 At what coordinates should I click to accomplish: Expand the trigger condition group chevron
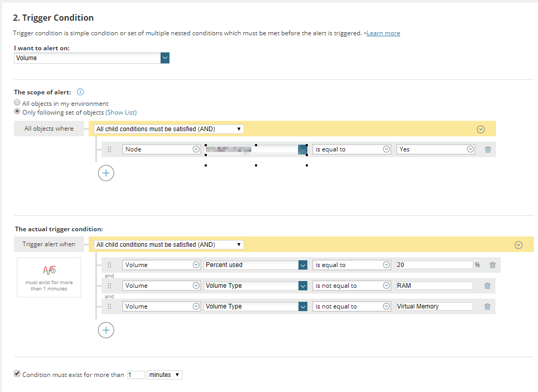(519, 245)
